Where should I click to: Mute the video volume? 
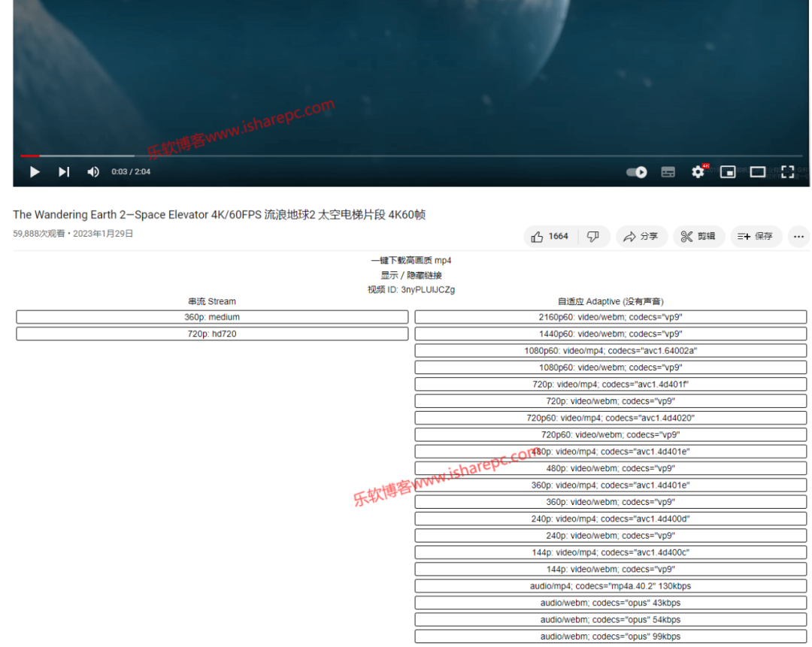[93, 172]
